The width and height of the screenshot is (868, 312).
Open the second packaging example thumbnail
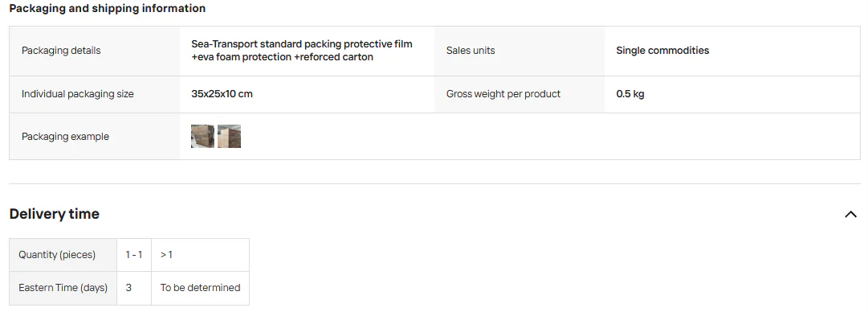(229, 137)
